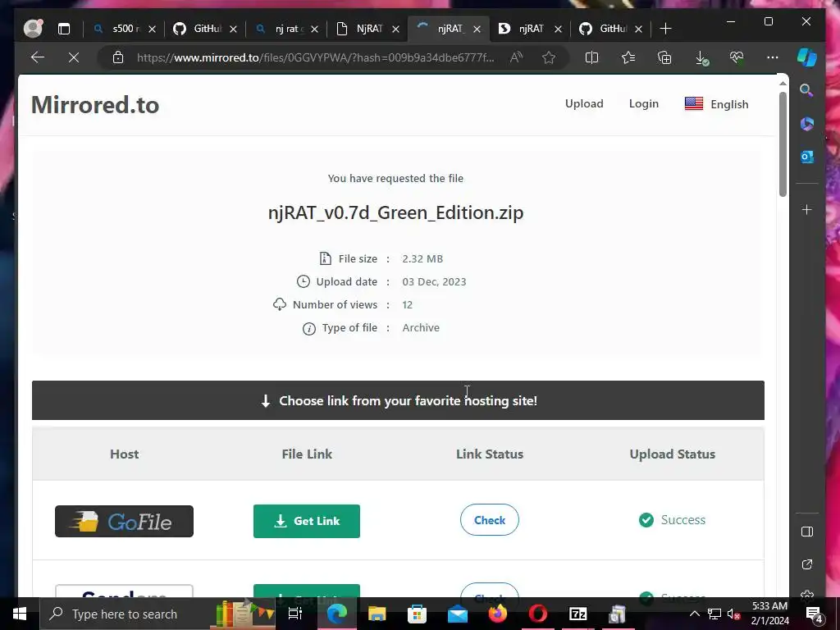Close the 'nj rat' search tab
840x630 pixels.
[314, 29]
